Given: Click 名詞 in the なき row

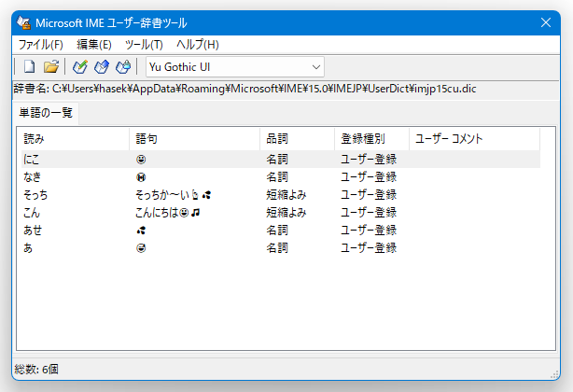Looking at the screenshot, I should pos(276,177).
